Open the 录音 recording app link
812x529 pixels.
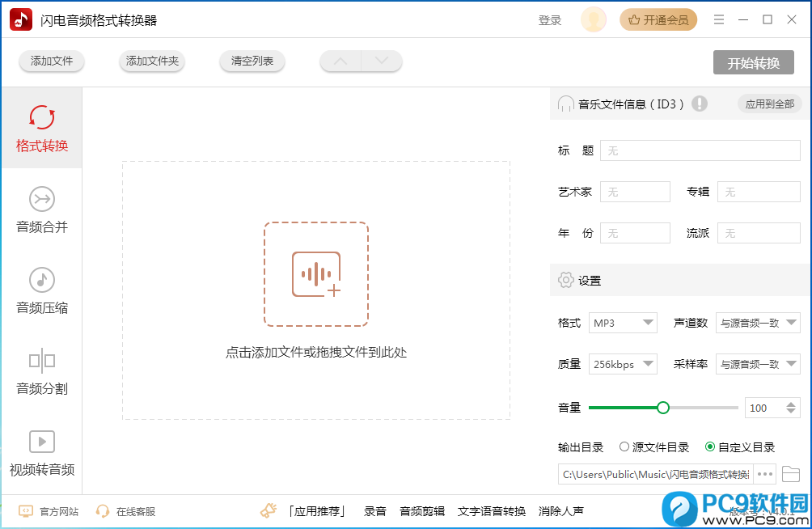coord(375,511)
